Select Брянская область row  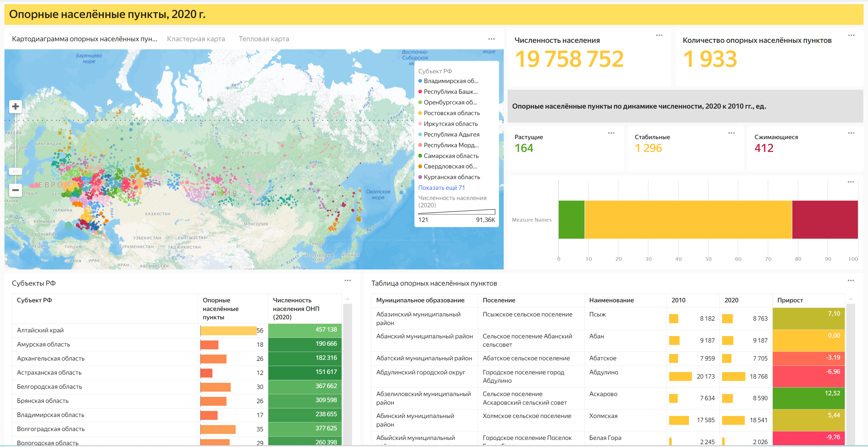pyautogui.click(x=177, y=402)
